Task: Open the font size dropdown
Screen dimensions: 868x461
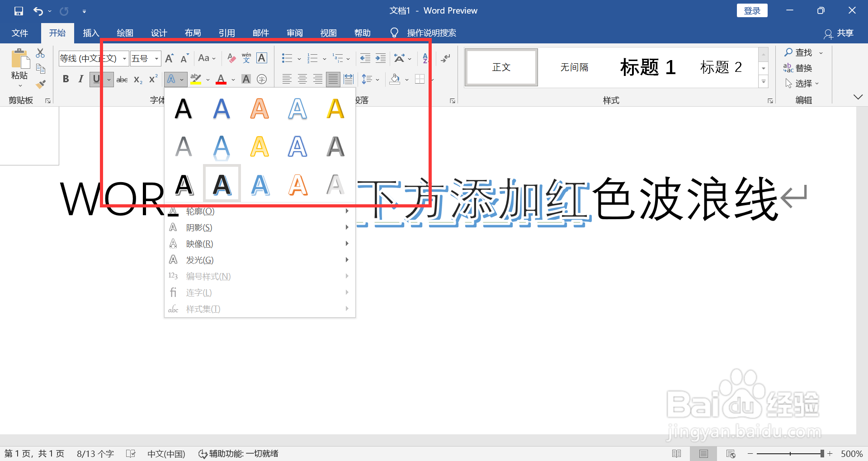Action: coord(156,59)
